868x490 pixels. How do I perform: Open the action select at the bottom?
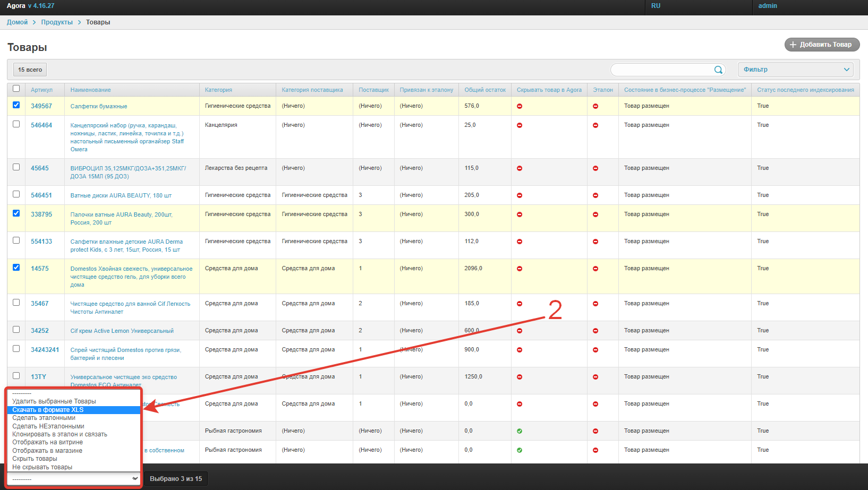(74, 478)
